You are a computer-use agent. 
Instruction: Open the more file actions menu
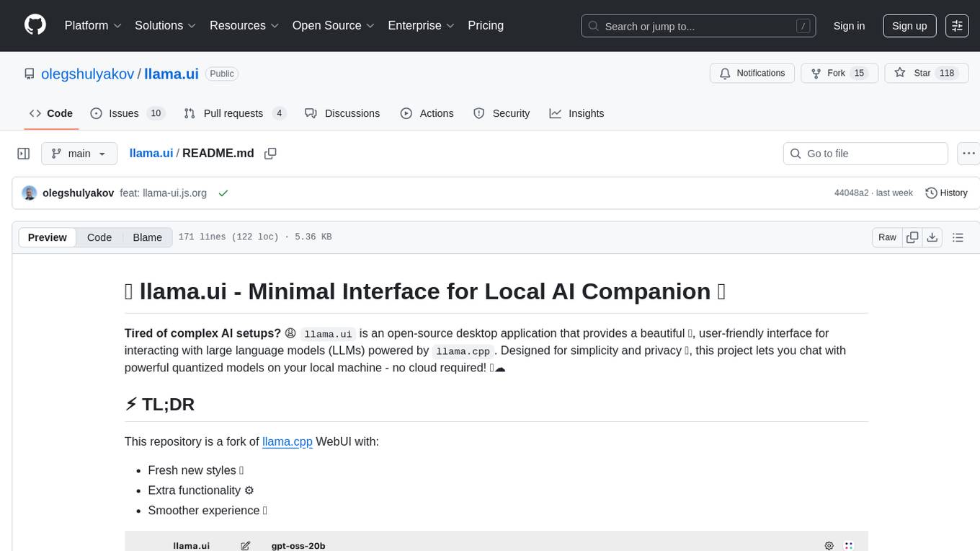coord(968,154)
